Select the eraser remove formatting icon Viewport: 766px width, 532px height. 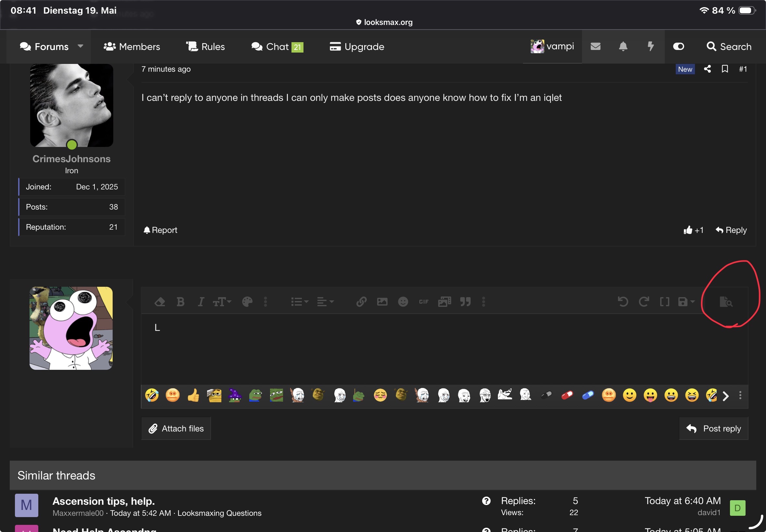160,302
